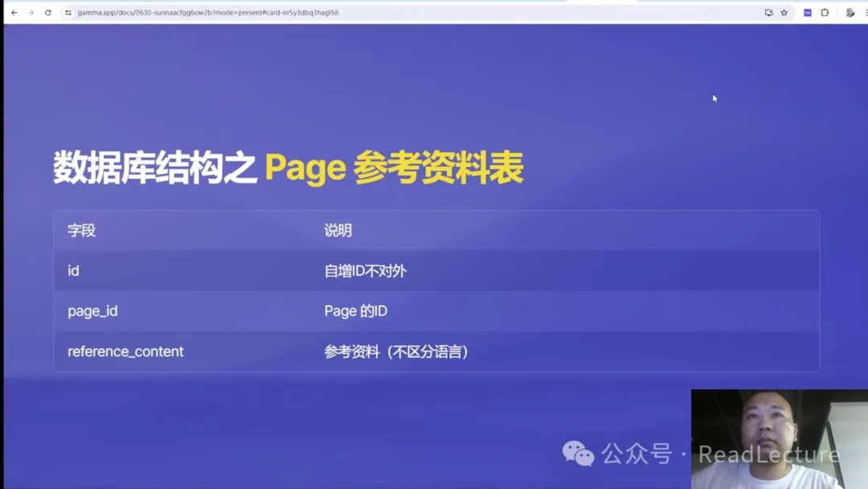Screen dimensions: 868x489
Task: Select the id field cell
Action: click(73, 271)
